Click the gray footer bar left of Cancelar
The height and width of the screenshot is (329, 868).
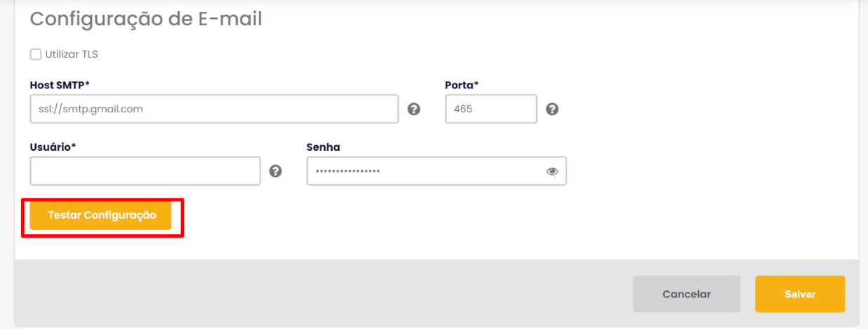click(x=316, y=294)
